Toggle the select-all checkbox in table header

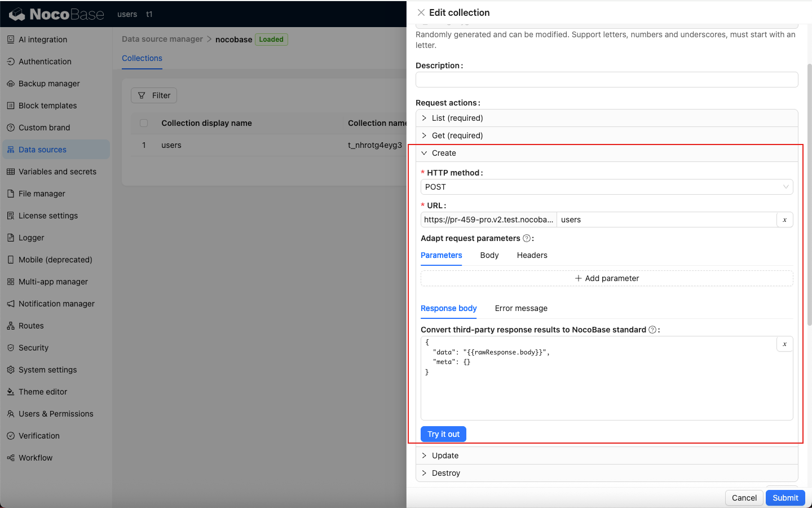[144, 123]
